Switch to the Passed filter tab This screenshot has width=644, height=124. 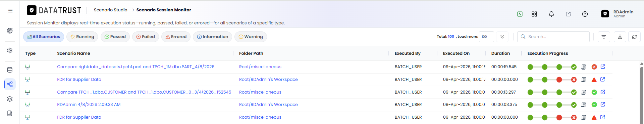pos(115,37)
